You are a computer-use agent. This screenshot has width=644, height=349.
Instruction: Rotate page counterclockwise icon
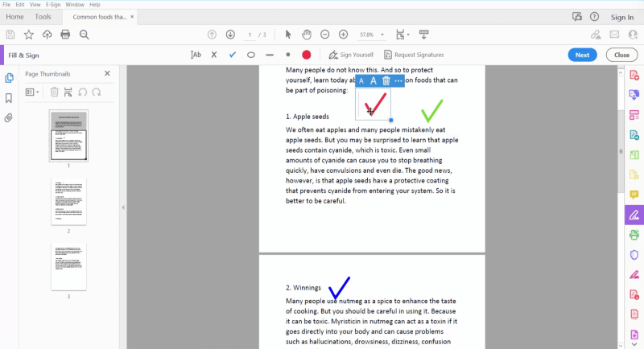[83, 92]
